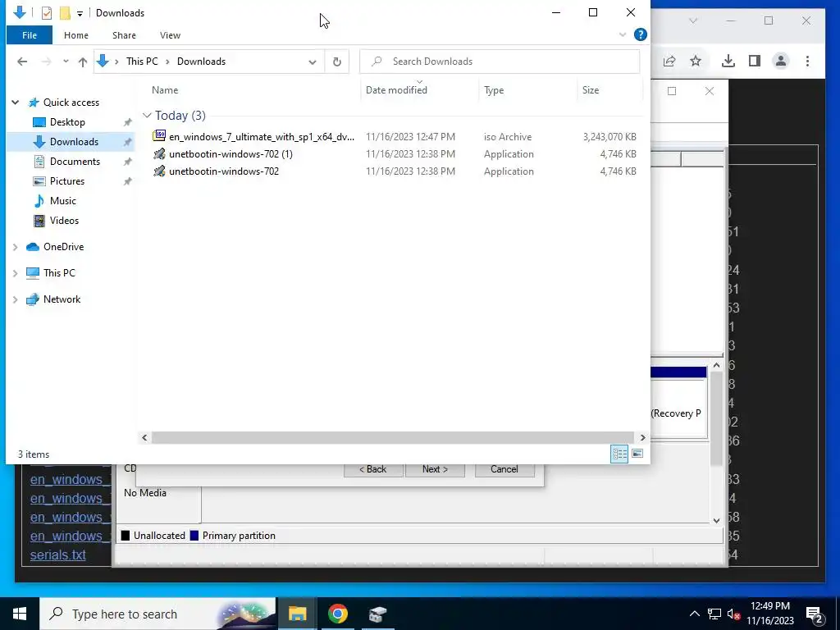Open the Music folder in sidebar
The height and width of the screenshot is (630, 840).
(62, 201)
